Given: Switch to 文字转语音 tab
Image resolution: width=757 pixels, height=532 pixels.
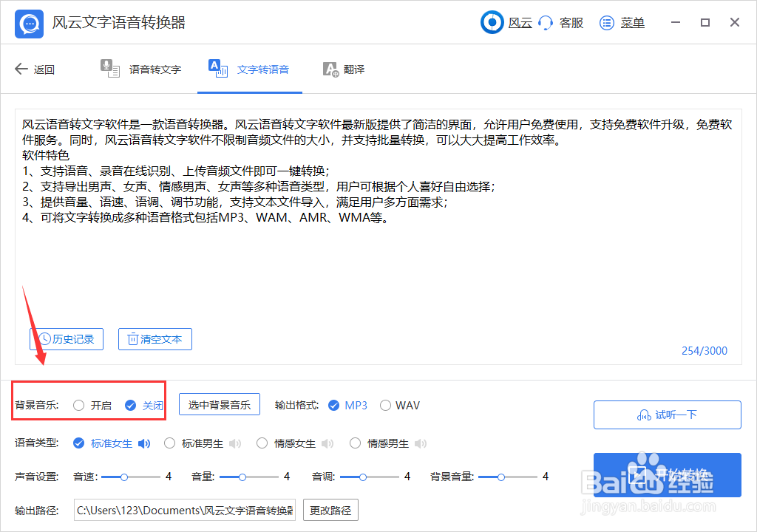Looking at the screenshot, I should [249, 69].
